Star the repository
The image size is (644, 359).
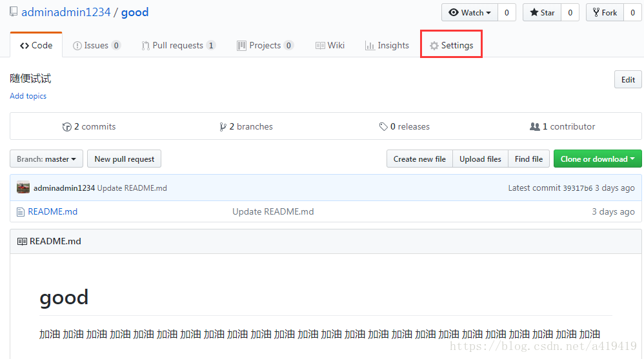(x=542, y=13)
